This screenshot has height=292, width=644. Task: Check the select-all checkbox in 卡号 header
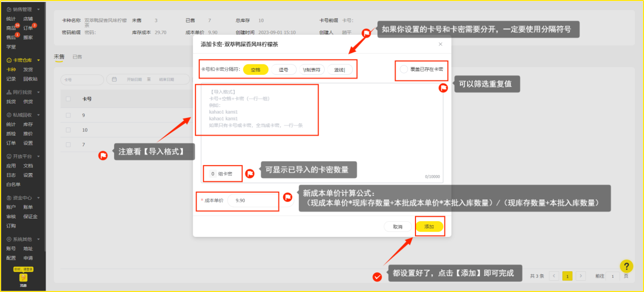tap(68, 99)
